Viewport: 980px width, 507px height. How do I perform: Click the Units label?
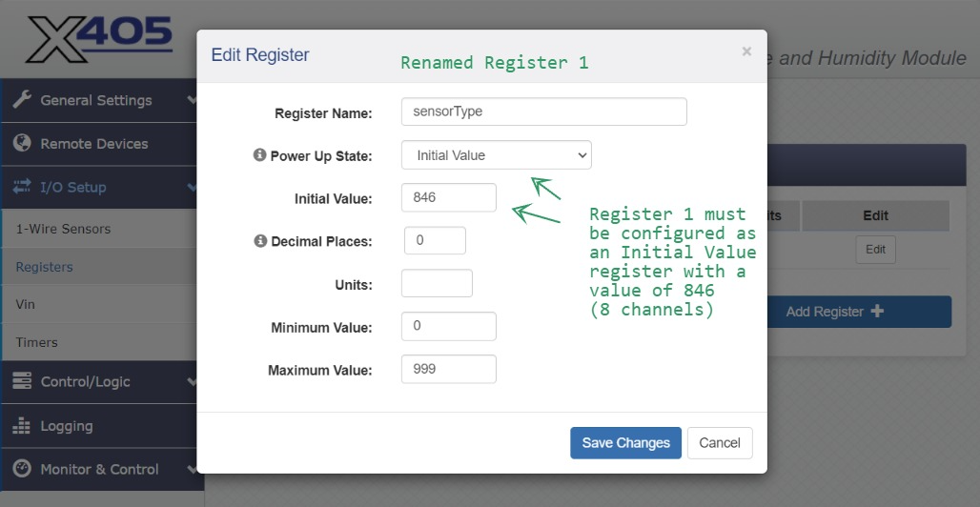click(x=354, y=285)
